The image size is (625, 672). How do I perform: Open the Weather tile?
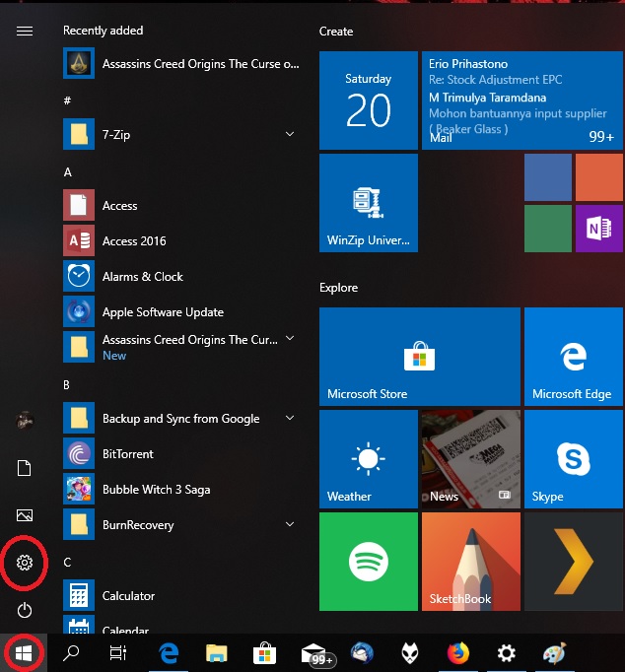pyautogui.click(x=369, y=459)
